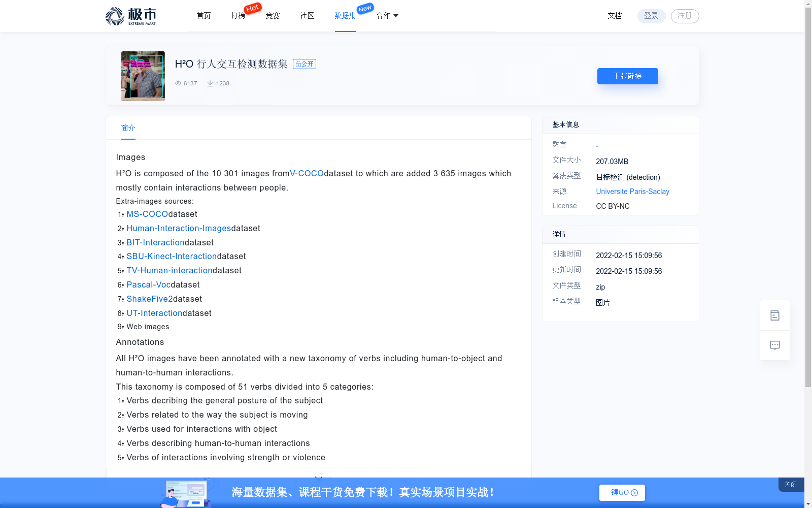Open the 社区 menu item

(x=307, y=16)
